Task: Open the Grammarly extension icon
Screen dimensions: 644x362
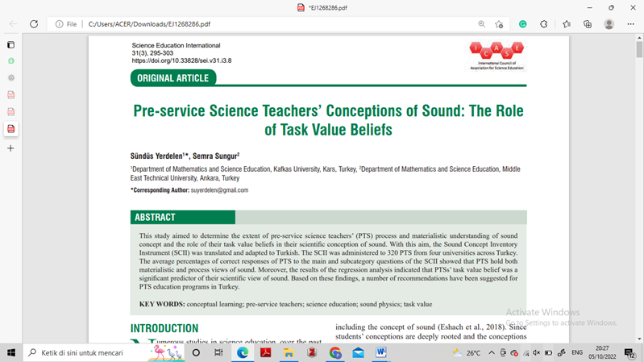Action: point(523,24)
